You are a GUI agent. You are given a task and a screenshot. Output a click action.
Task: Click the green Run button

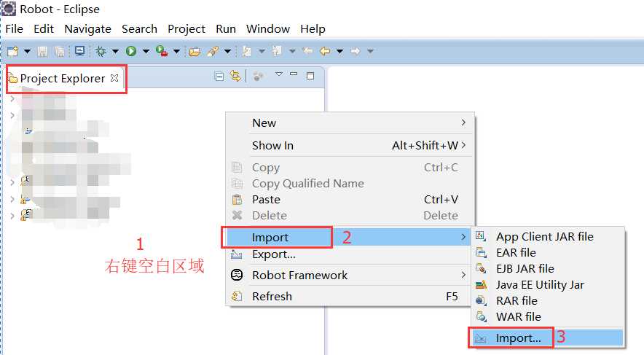pyautogui.click(x=131, y=51)
